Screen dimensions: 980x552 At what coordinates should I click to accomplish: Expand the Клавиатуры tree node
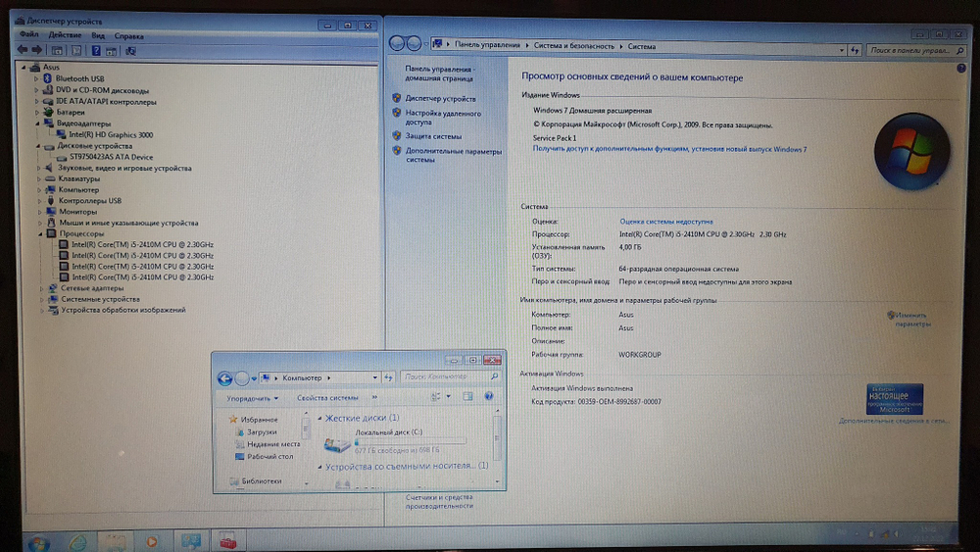(x=39, y=178)
